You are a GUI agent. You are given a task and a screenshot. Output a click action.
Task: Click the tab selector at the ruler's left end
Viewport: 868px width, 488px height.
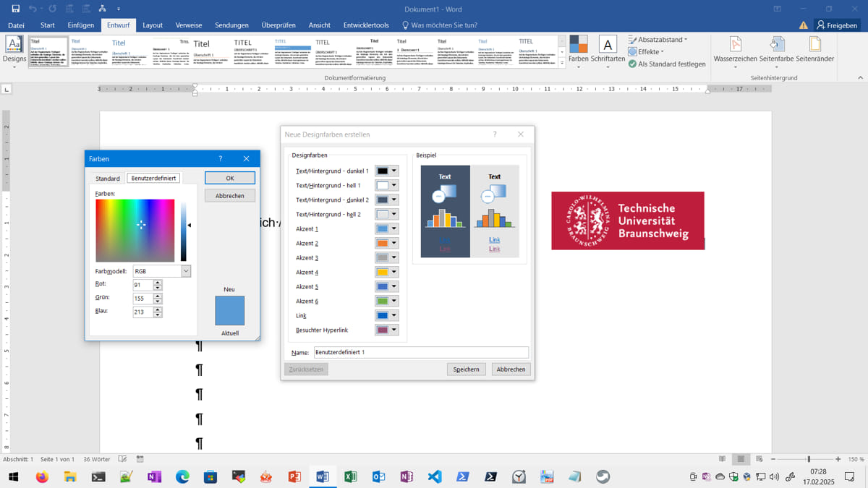[7, 90]
